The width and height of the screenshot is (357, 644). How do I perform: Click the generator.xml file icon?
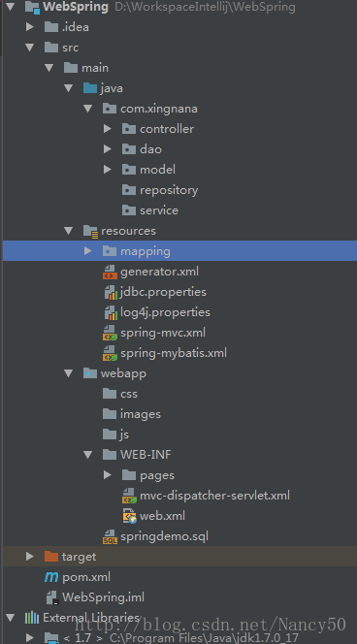(x=110, y=272)
